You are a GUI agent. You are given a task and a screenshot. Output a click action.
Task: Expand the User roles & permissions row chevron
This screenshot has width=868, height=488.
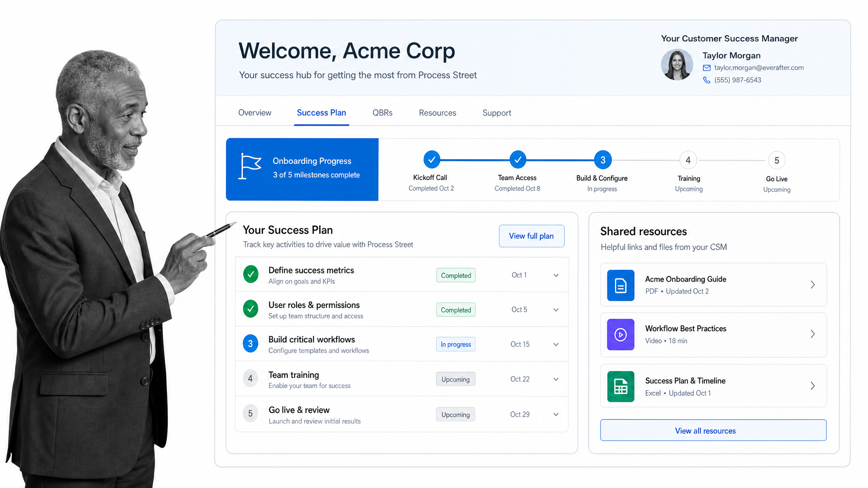point(556,310)
